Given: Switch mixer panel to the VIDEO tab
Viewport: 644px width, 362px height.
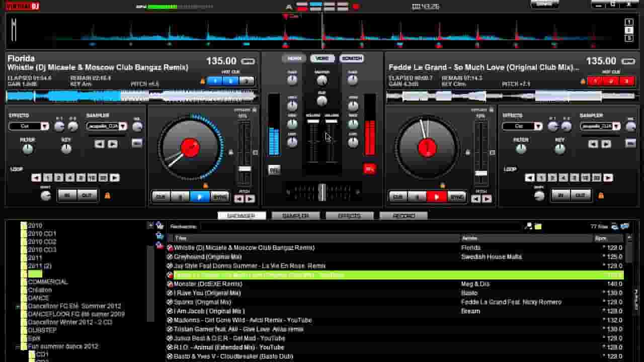Looking at the screenshot, I should tap(323, 58).
